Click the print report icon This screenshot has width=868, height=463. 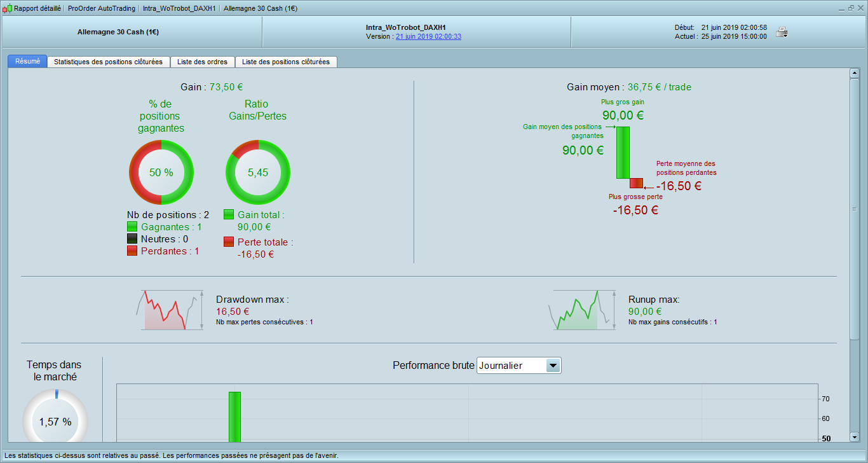[782, 32]
